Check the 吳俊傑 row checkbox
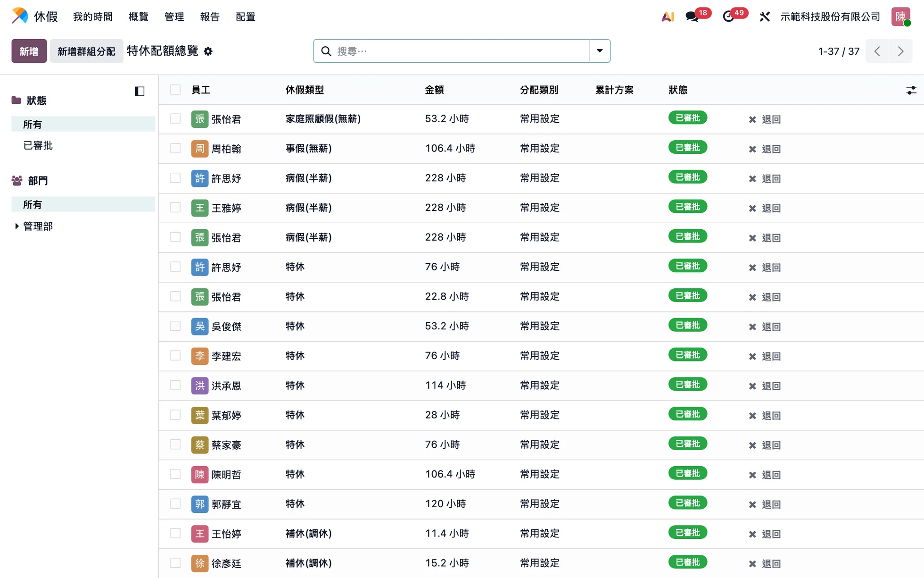This screenshot has width=924, height=578. pyautogui.click(x=175, y=326)
